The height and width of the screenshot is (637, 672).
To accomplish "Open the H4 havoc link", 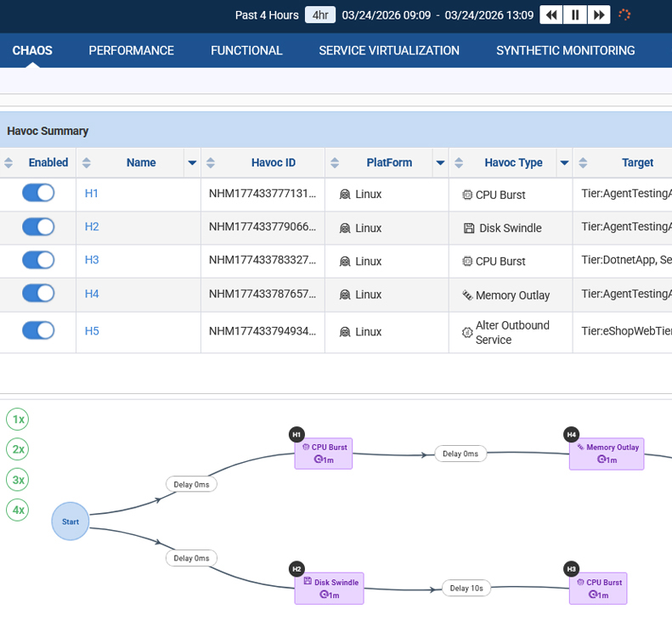I will point(92,294).
